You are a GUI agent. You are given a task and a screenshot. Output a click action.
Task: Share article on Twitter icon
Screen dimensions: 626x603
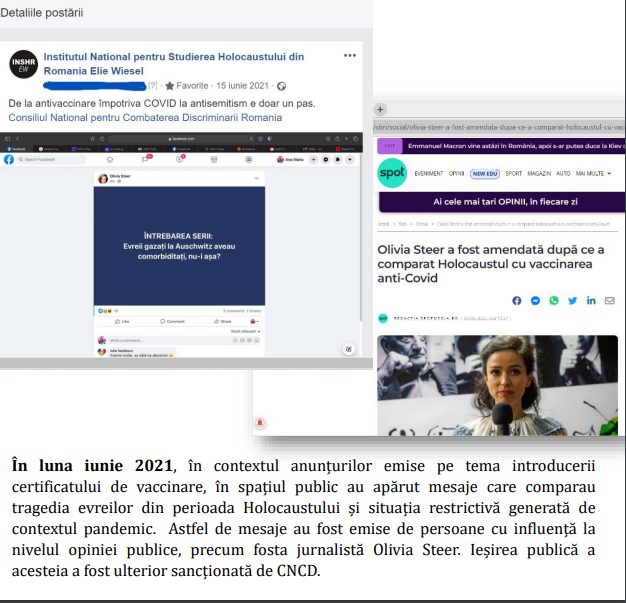coord(573,301)
